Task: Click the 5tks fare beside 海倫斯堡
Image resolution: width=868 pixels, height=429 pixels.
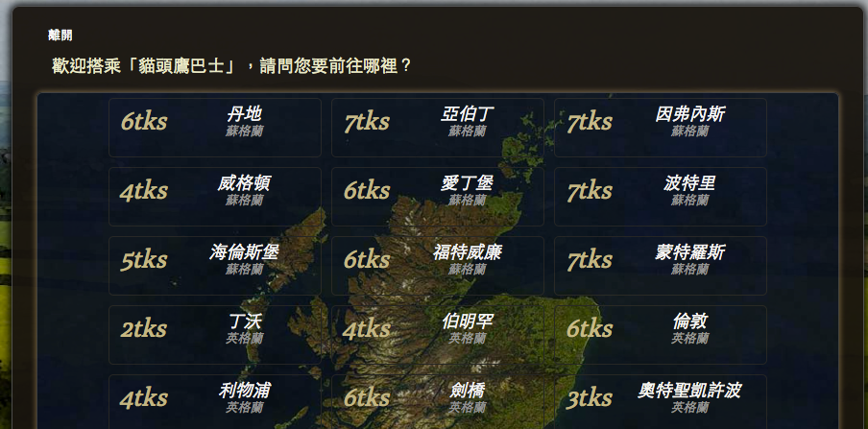Action: 144,260
